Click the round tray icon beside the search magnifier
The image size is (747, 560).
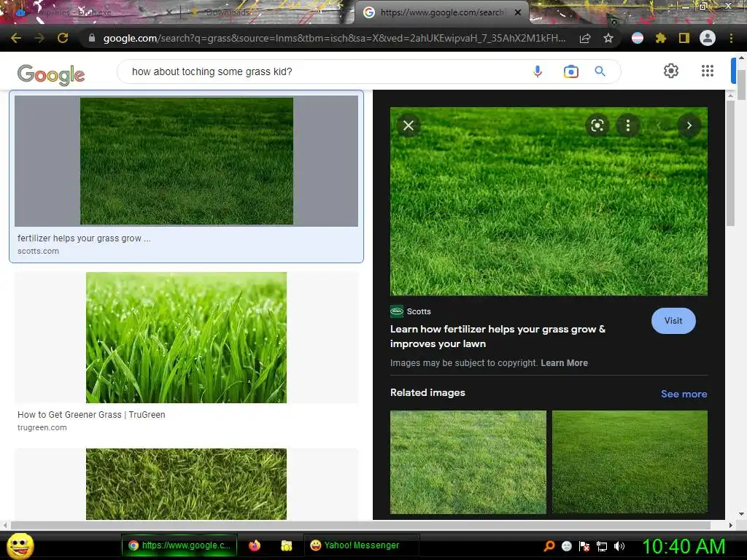tap(566, 545)
